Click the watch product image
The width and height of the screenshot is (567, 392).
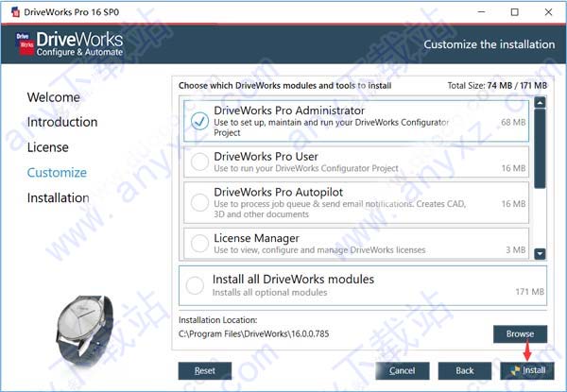pyautogui.click(x=84, y=332)
